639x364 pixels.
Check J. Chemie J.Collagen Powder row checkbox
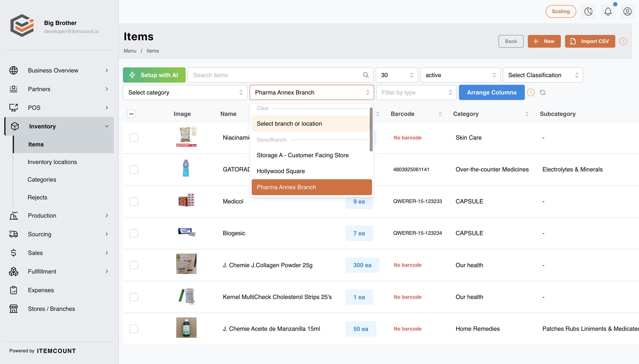134,265
